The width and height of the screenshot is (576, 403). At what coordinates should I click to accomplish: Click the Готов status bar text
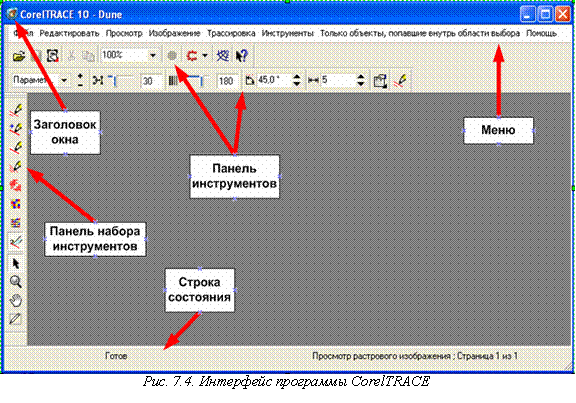[116, 356]
